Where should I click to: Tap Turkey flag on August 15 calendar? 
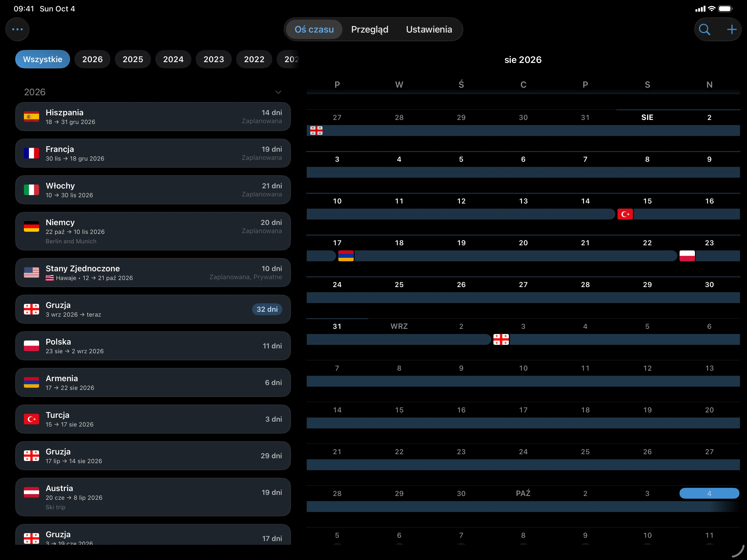625,214
